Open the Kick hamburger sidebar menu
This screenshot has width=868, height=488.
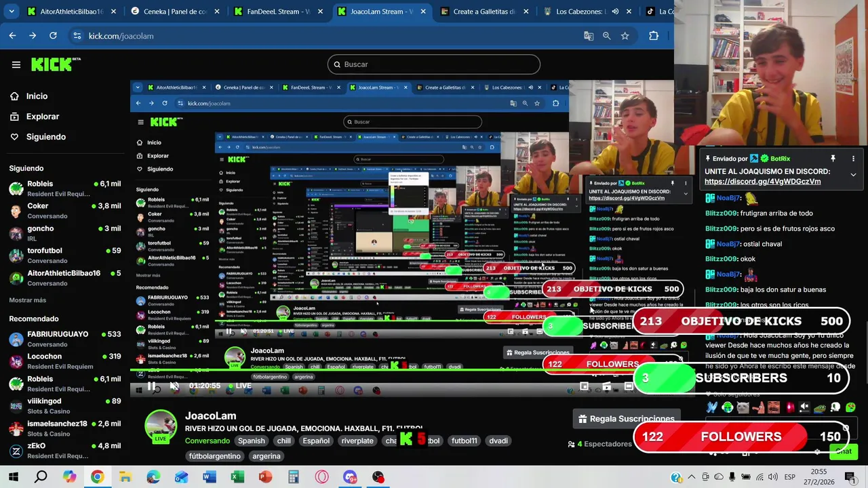(x=16, y=64)
